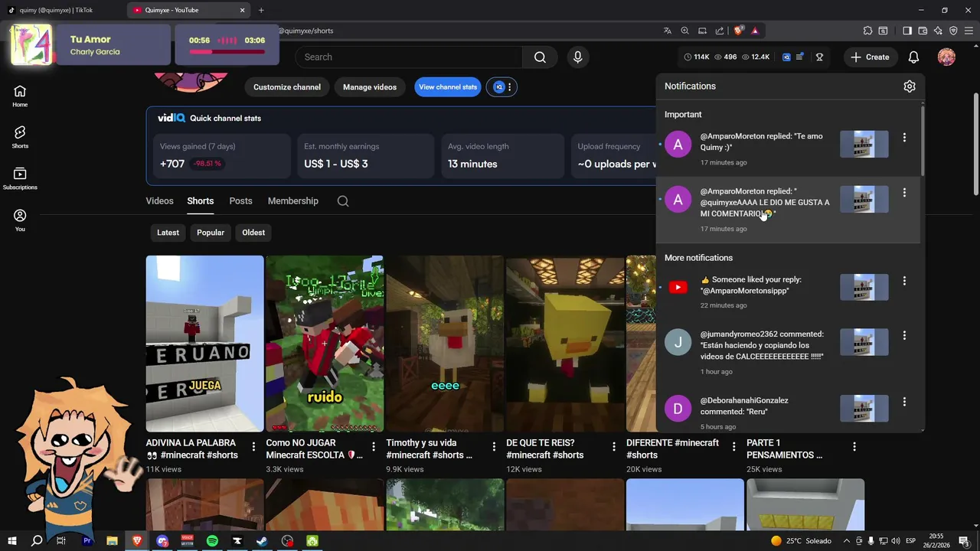Screen dimensions: 980x551
Task: Click the Tu Amor album art thumbnail
Action: 31,44
